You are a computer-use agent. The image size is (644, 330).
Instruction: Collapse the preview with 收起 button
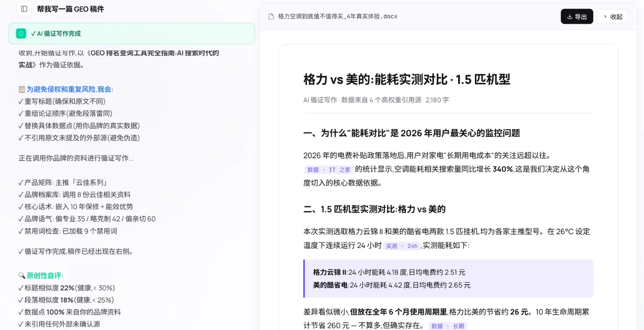(x=612, y=17)
